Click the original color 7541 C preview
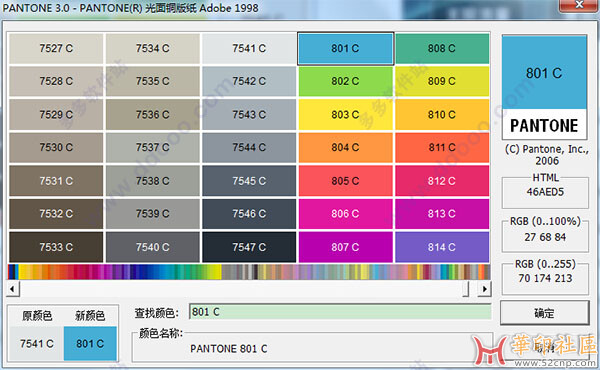This screenshot has width=600, height=370. pos(36,343)
